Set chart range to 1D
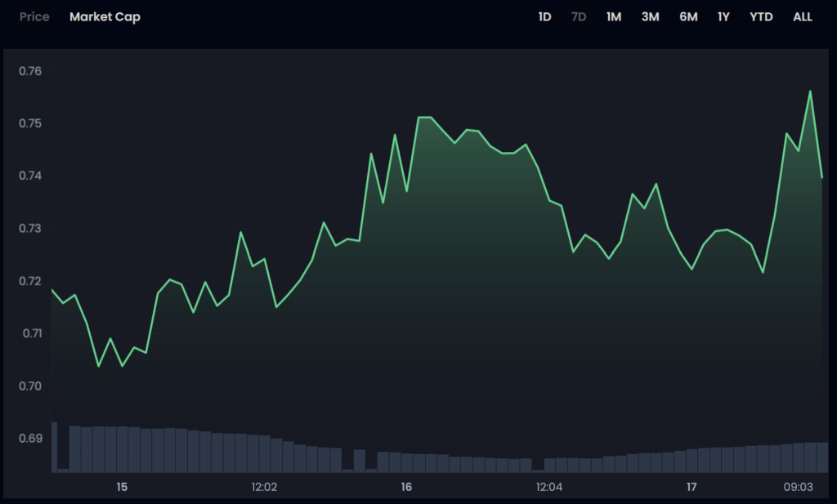 pos(544,17)
